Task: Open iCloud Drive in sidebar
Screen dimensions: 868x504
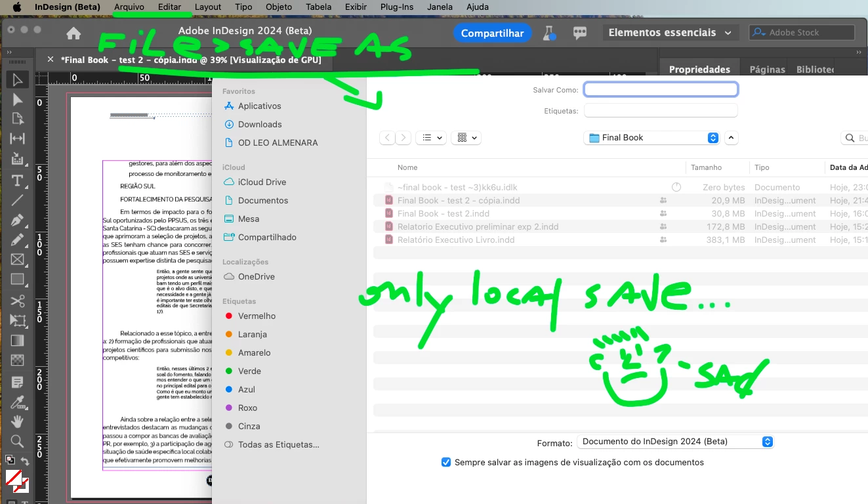Action: (262, 182)
